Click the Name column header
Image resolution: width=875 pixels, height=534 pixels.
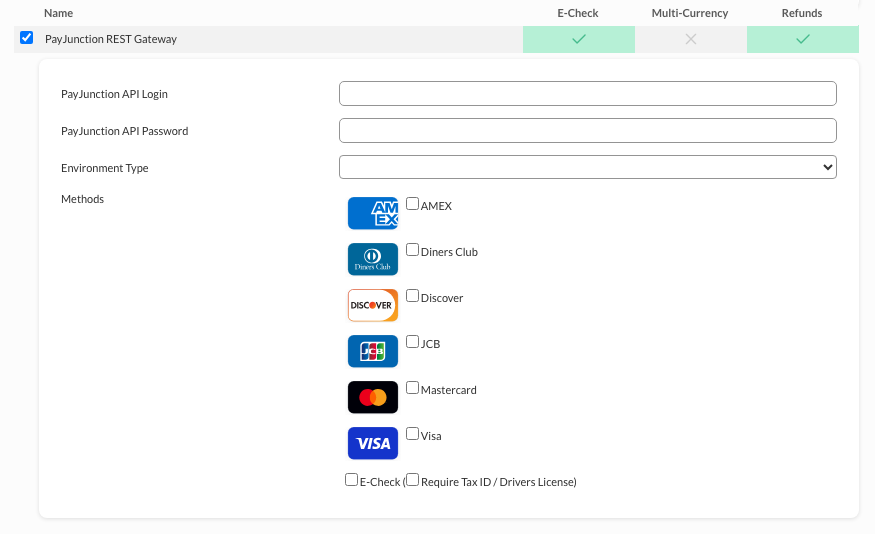59,13
